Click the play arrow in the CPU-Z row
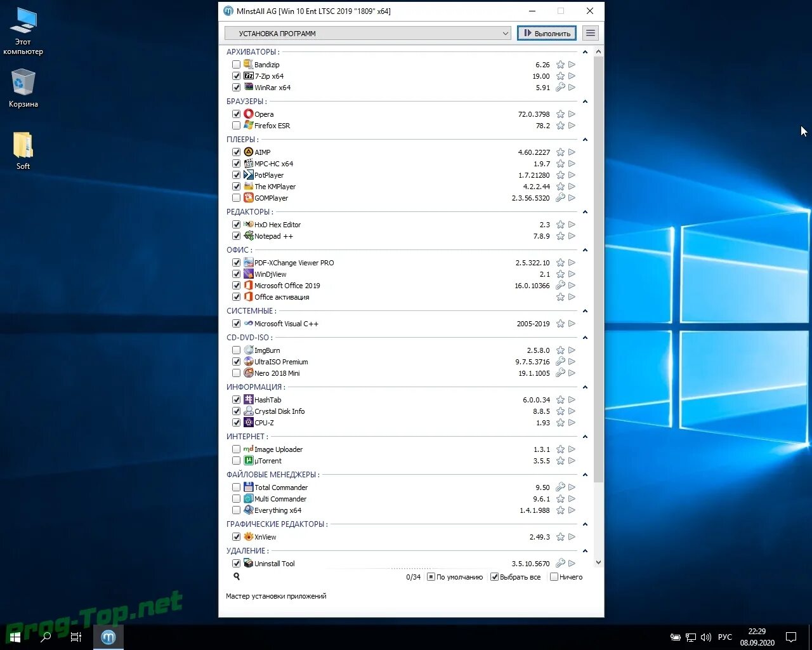 click(x=572, y=423)
